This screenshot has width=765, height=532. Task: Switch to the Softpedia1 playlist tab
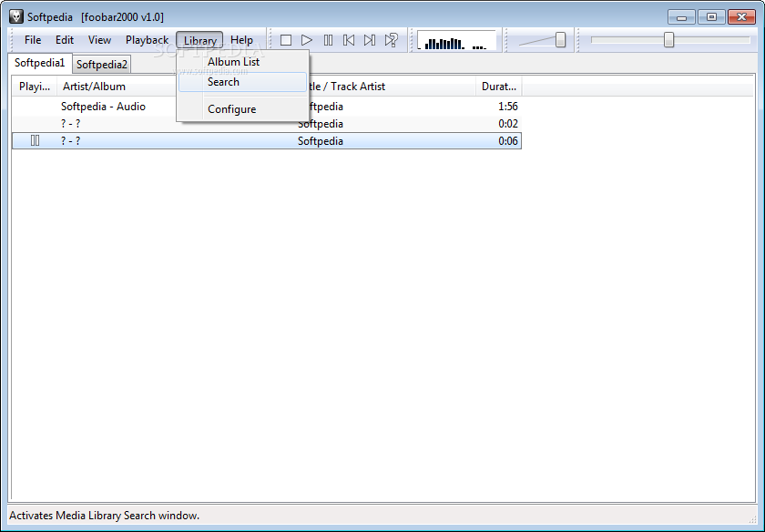39,63
